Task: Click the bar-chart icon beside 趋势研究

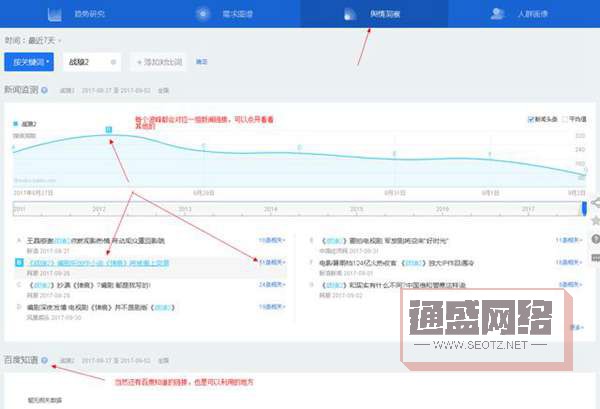Action: 55,14
